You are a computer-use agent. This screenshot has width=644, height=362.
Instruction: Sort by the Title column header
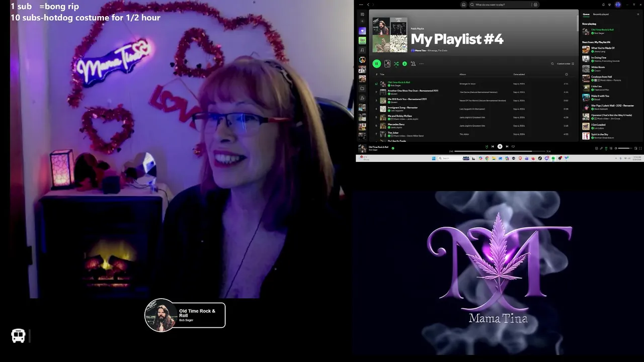pos(382,74)
